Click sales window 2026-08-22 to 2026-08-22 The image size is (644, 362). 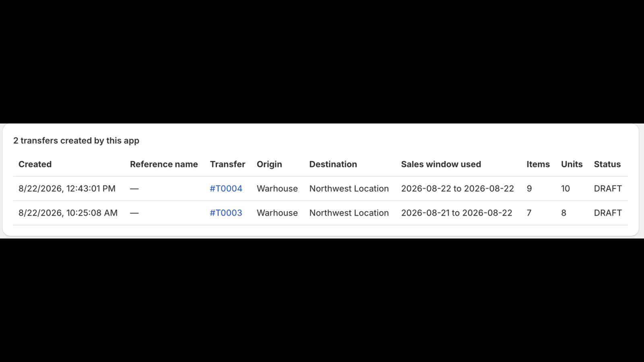457,189
